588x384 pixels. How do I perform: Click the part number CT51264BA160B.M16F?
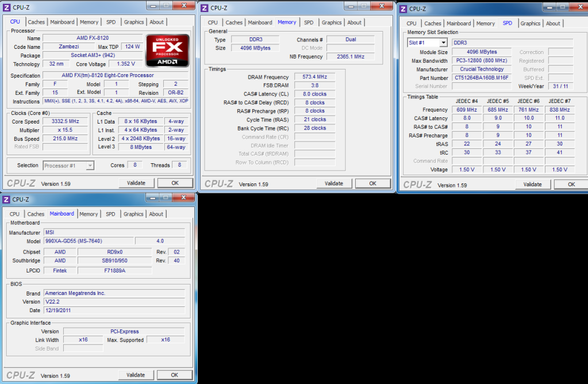482,78
